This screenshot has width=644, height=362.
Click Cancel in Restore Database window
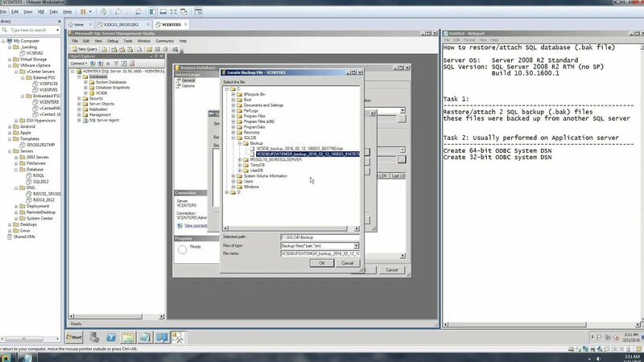(x=392, y=270)
